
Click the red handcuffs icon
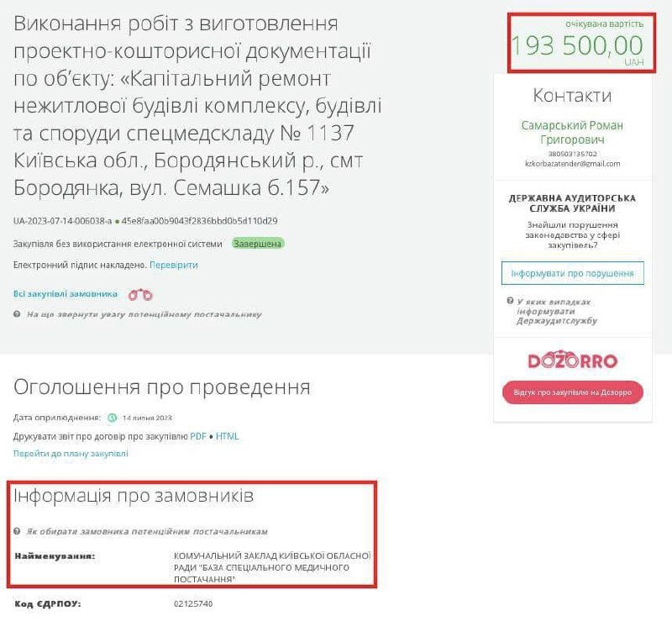tap(140, 295)
